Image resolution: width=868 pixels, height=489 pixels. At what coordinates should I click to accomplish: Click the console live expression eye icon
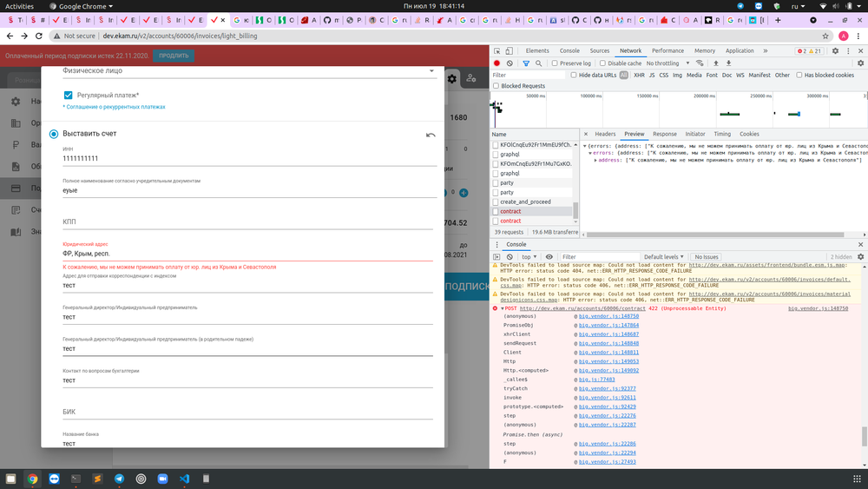549,257
